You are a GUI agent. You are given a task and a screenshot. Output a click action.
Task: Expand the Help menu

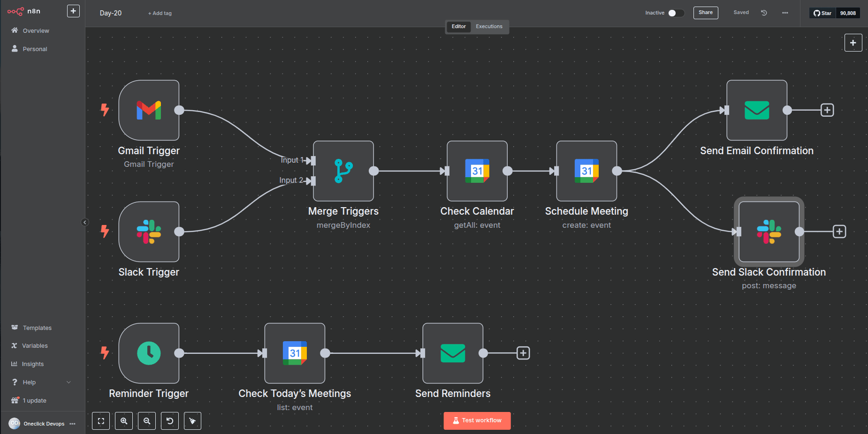[x=42, y=382]
